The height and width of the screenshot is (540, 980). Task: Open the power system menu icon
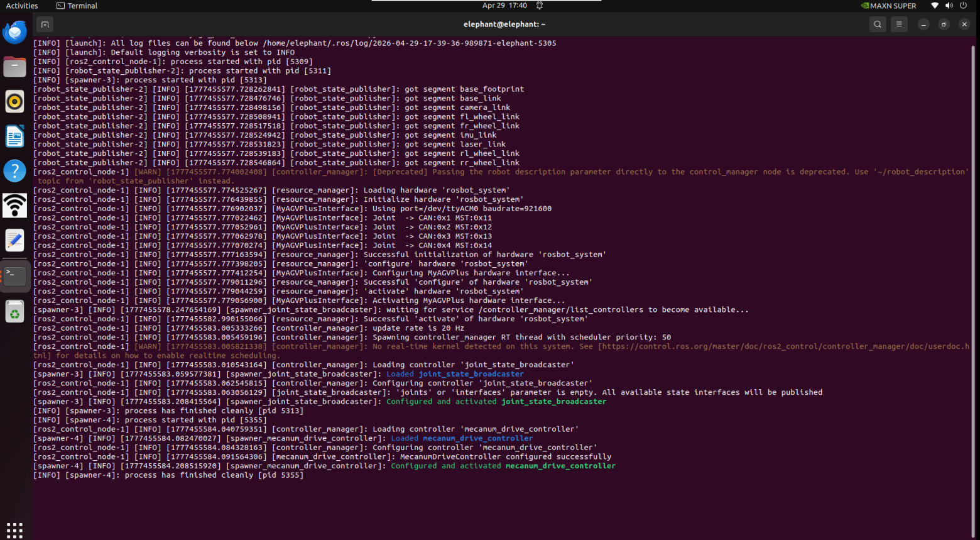point(963,6)
